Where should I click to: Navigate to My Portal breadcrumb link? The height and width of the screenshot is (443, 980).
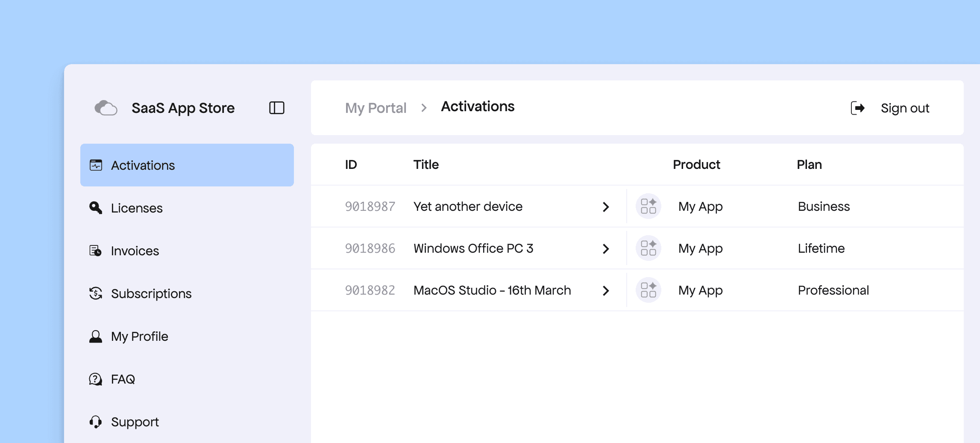tap(376, 108)
